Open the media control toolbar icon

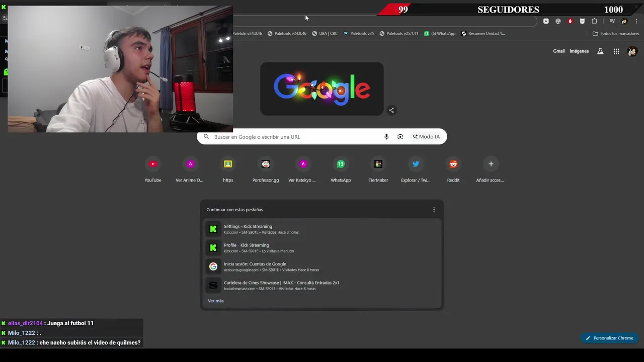tap(612, 21)
